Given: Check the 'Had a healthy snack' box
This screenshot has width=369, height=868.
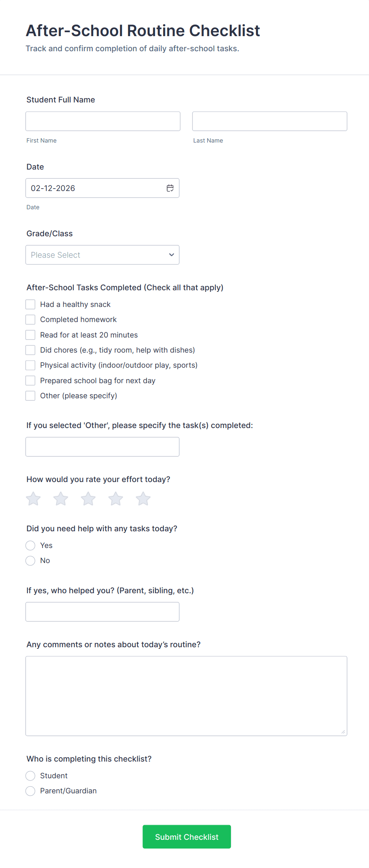Looking at the screenshot, I should point(31,305).
